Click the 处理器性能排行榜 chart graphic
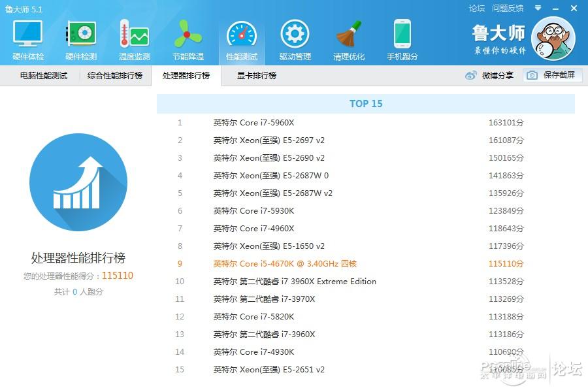 [78, 182]
